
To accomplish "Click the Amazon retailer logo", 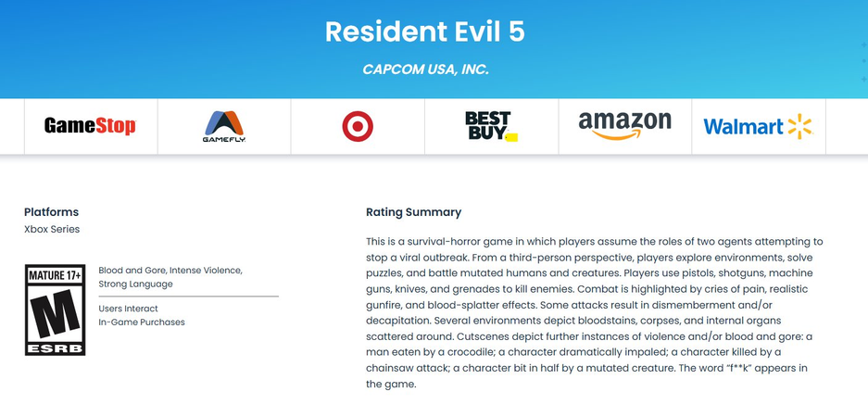I will [x=624, y=125].
